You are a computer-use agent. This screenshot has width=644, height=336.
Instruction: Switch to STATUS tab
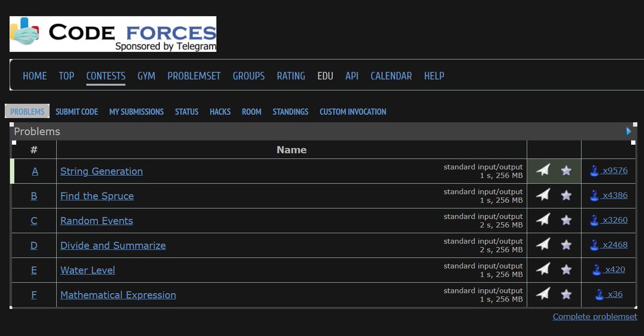click(187, 111)
